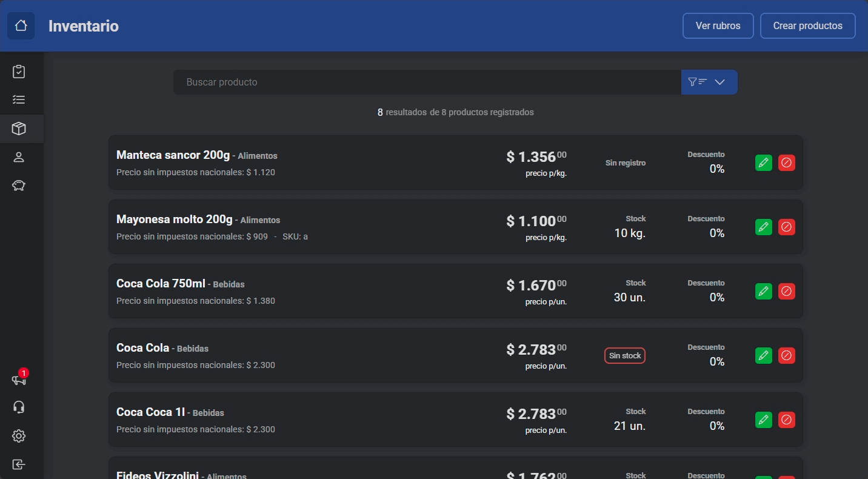Viewport: 868px width, 479px height.
Task: Select the inventory box sidebar icon
Action: [x=19, y=129]
